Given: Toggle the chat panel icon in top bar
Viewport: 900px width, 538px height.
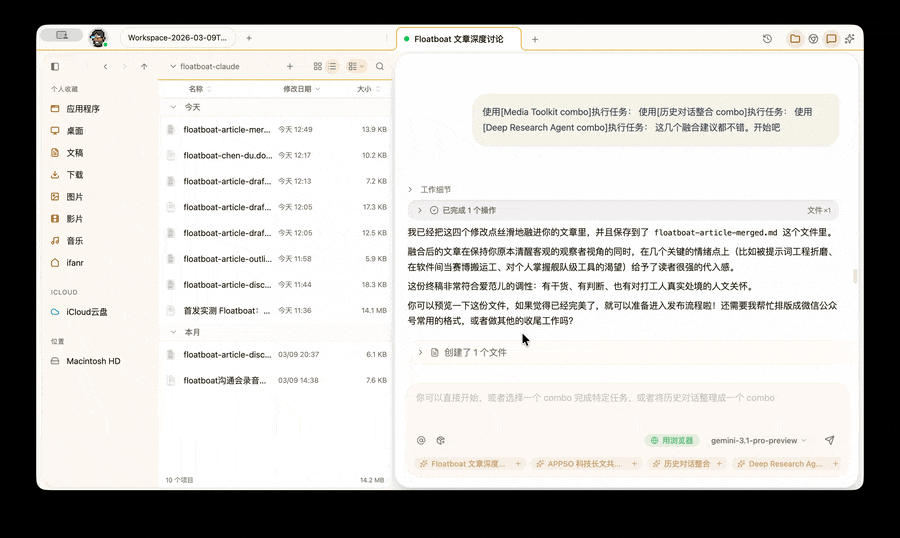Looking at the screenshot, I should click(x=831, y=39).
